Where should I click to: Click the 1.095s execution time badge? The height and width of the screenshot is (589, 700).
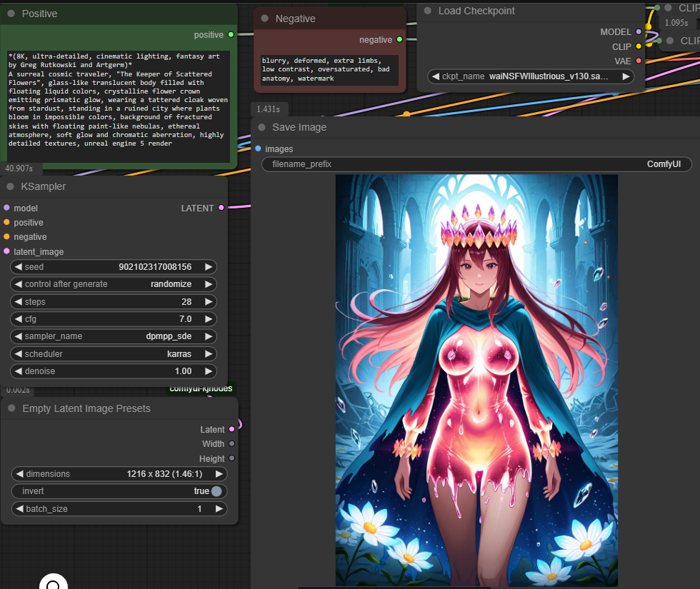click(x=676, y=22)
